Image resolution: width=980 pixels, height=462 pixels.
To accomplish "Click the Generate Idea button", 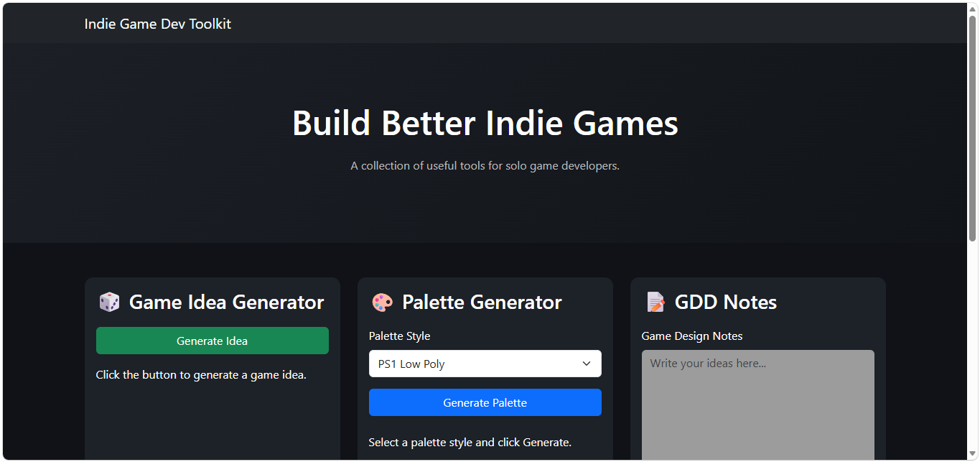I will pyautogui.click(x=213, y=341).
